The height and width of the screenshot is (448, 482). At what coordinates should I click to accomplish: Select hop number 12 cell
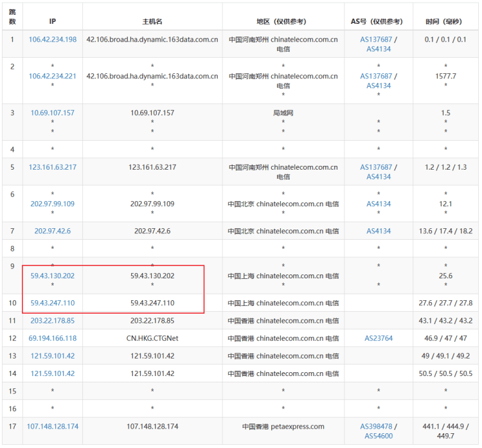point(12,338)
